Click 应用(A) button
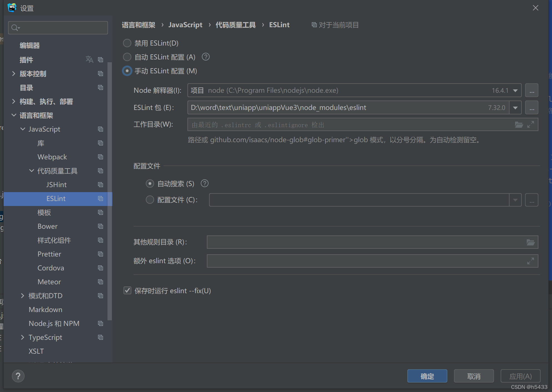Viewport: 552px width, 392px height. (x=520, y=376)
